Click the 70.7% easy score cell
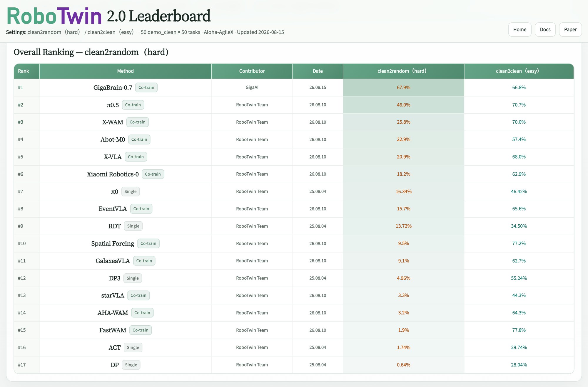The image size is (588, 387). pyautogui.click(x=519, y=105)
